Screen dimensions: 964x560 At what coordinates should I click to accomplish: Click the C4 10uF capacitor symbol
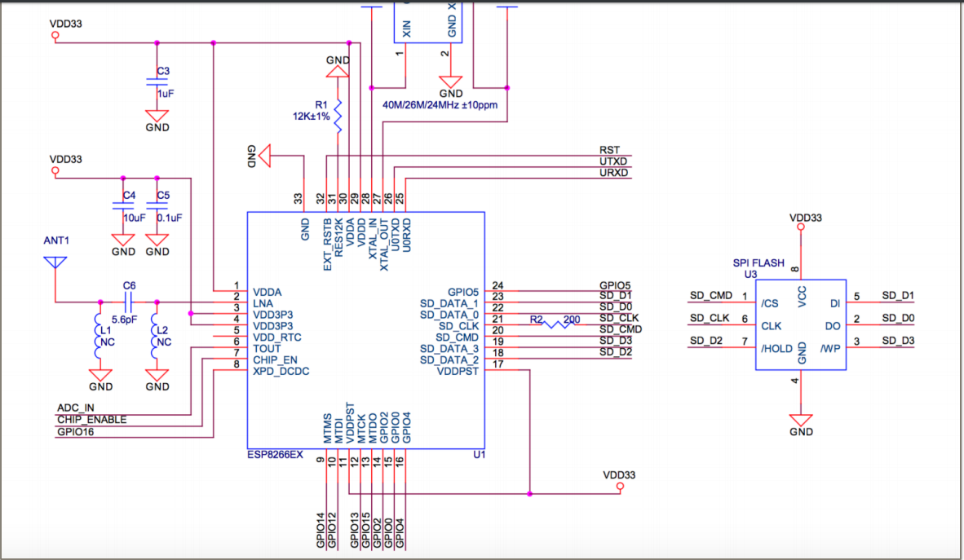click(x=123, y=207)
